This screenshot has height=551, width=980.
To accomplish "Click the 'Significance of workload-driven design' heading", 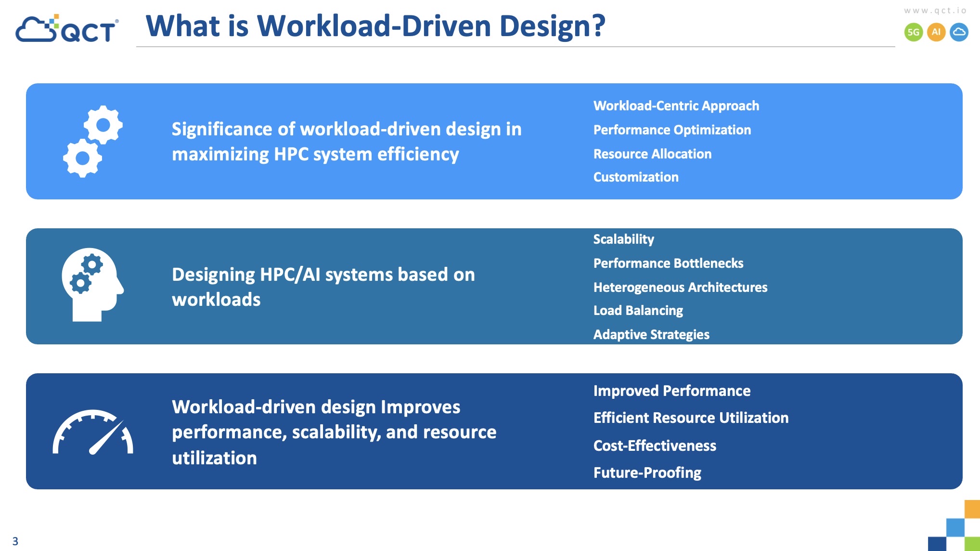I will pyautogui.click(x=346, y=142).
